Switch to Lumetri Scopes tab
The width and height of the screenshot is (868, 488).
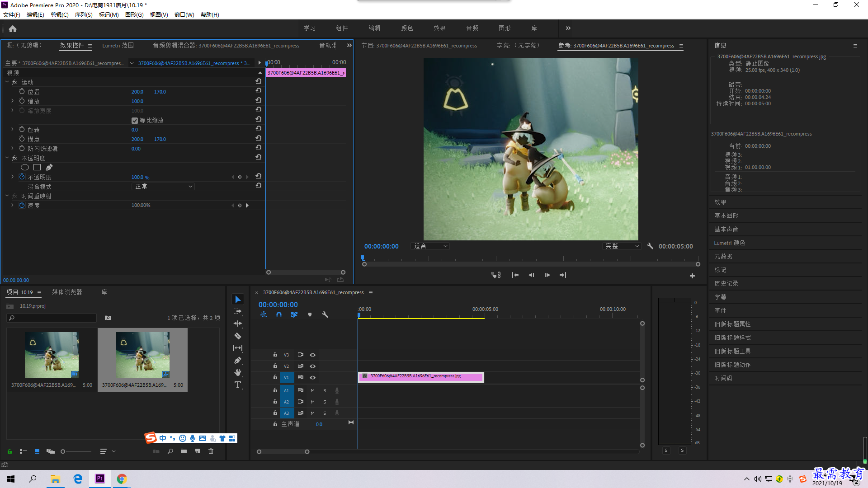(x=118, y=46)
